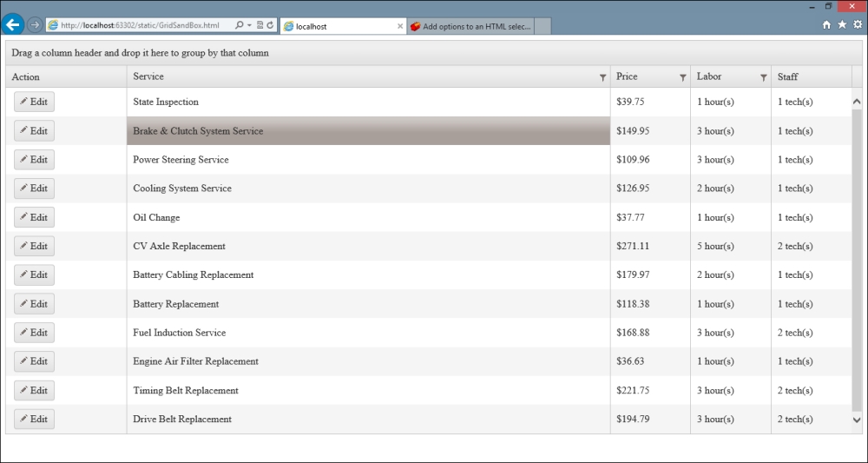This screenshot has width=868, height=463.
Task: Select the Cooling System Service cell
Action: (369, 189)
